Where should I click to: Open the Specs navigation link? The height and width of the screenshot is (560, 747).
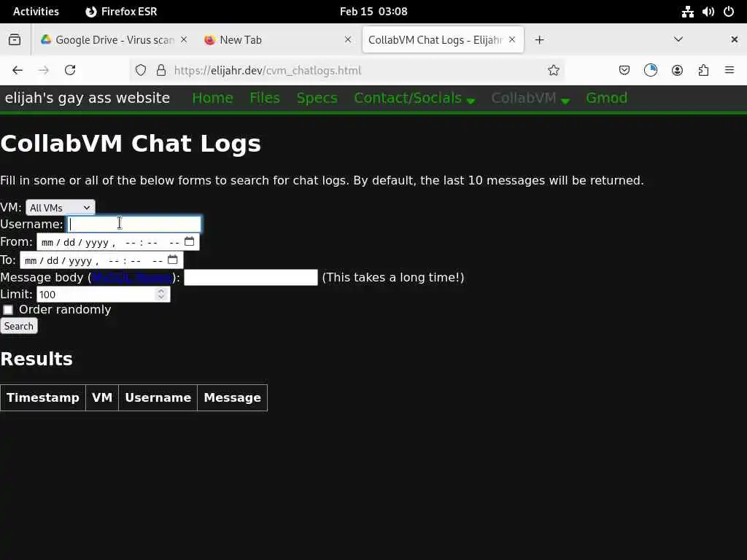[317, 98]
